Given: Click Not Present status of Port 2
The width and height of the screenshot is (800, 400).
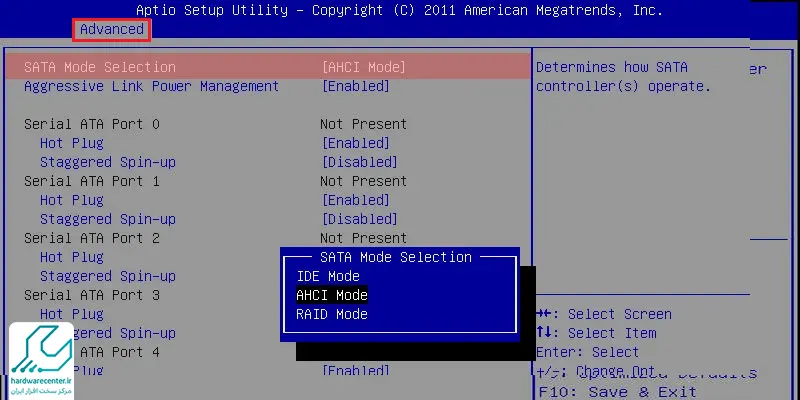Looking at the screenshot, I should coord(363,238).
